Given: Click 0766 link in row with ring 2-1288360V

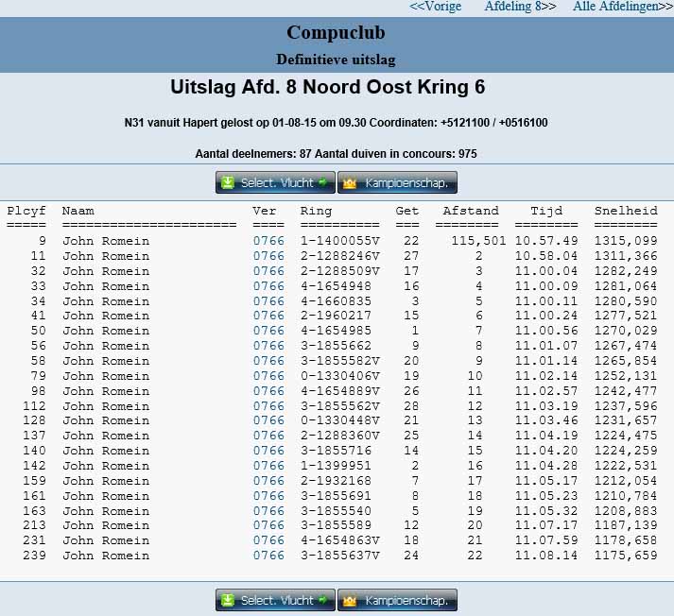Looking at the screenshot, I should [x=268, y=436].
